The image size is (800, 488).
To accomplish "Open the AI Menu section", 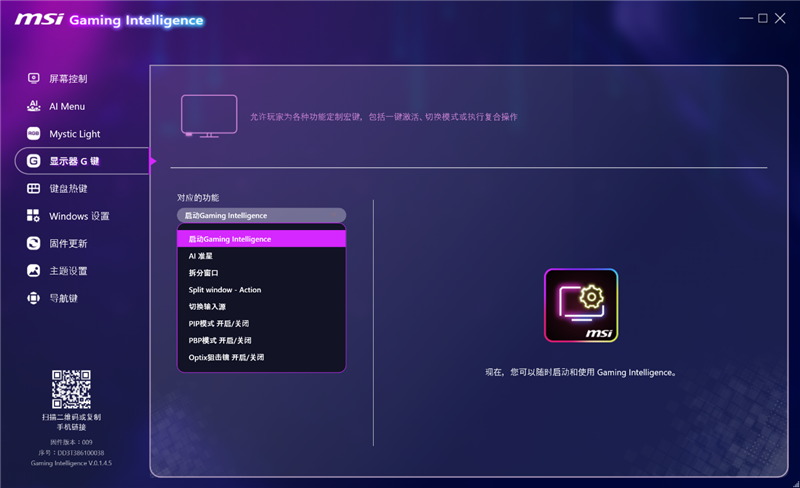I will coord(67,106).
